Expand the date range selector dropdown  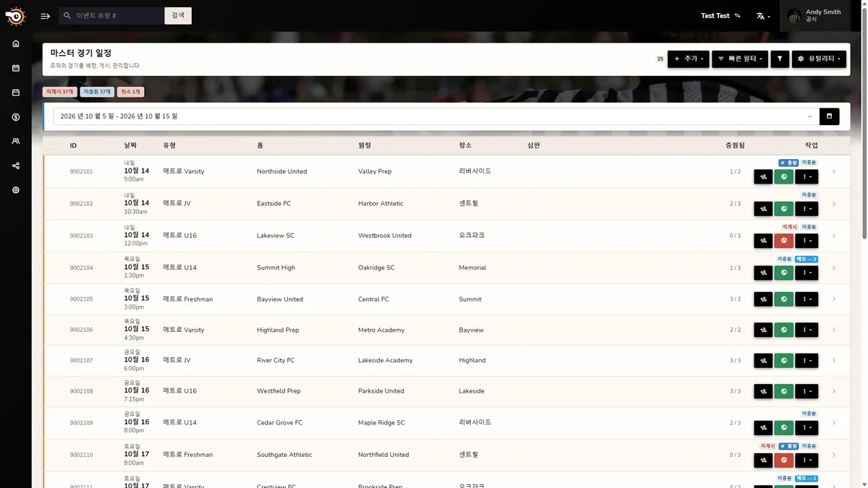click(x=809, y=116)
